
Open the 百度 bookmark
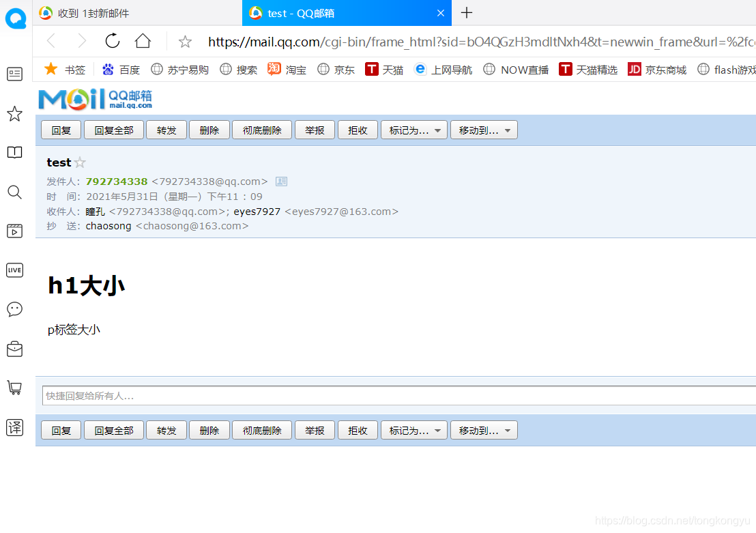(121, 70)
